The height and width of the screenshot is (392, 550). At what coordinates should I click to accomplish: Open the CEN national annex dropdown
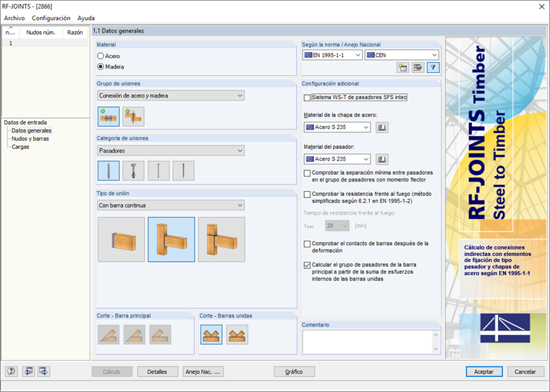pos(402,55)
